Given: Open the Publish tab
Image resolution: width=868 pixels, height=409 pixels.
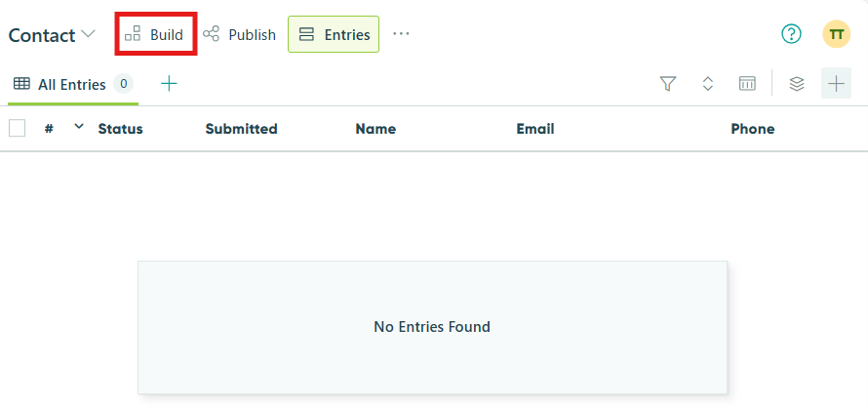Looking at the screenshot, I should [239, 34].
